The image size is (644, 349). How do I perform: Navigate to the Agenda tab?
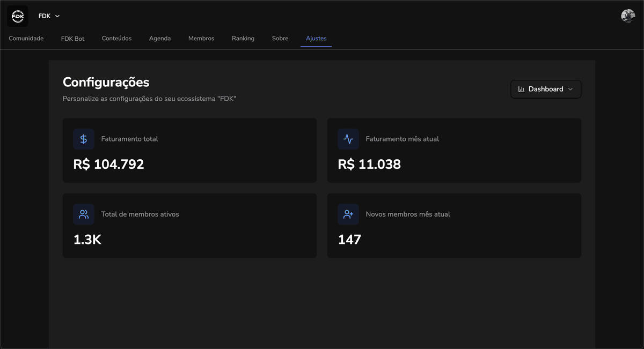coord(160,38)
